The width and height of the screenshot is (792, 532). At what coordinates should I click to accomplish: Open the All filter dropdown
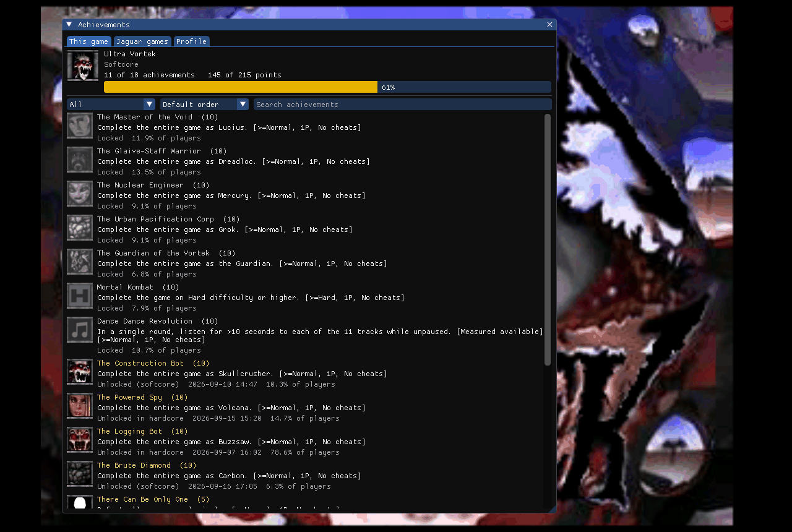[x=111, y=105]
